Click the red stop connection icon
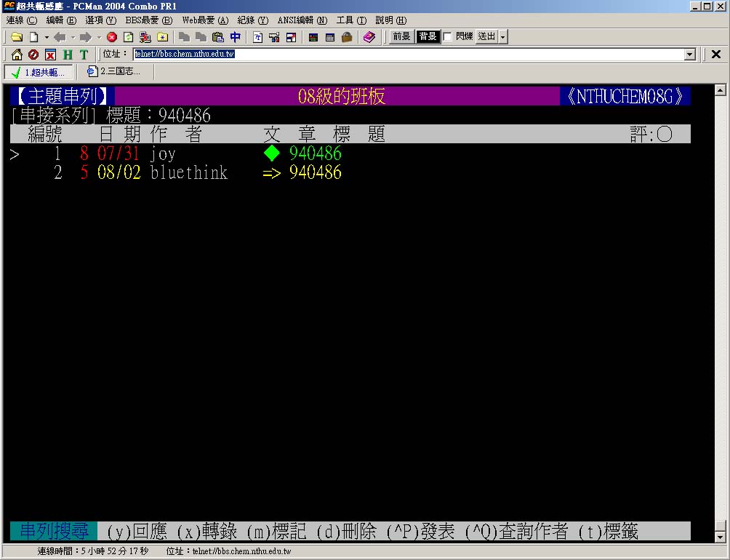 point(112,37)
